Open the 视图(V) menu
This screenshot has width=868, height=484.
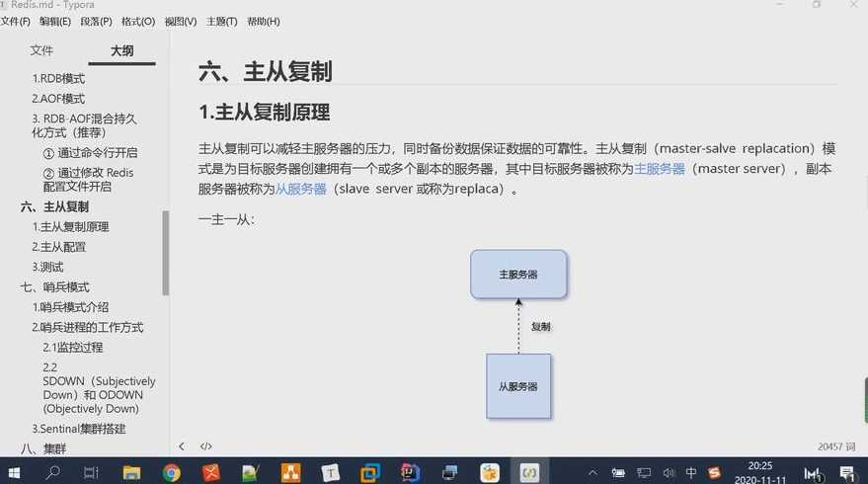point(181,22)
